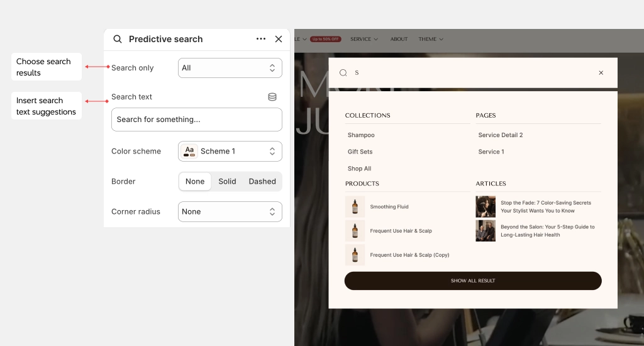The width and height of the screenshot is (644, 346).
Task: Open the Gift Sets collection result
Action: click(360, 152)
